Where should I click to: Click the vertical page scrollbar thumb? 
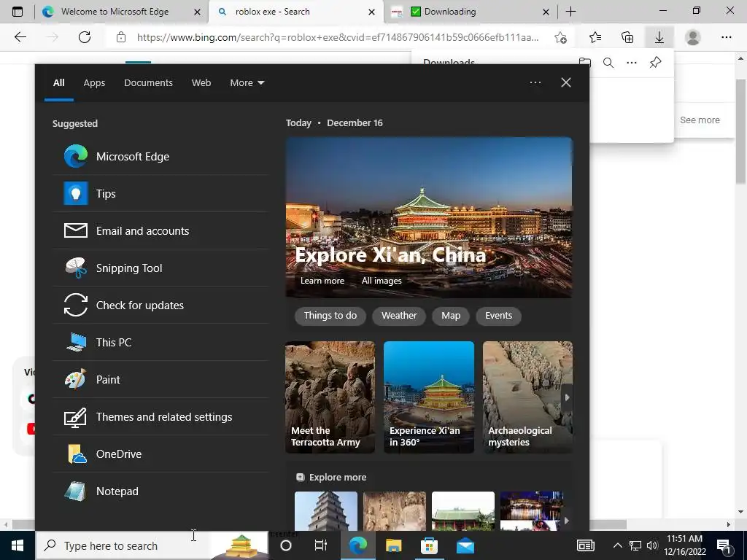click(x=740, y=131)
